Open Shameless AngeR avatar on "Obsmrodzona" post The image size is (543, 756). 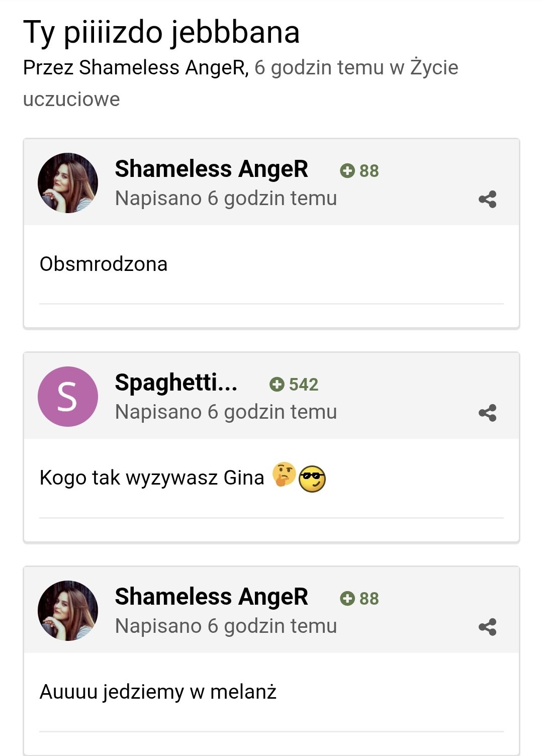coord(68,183)
